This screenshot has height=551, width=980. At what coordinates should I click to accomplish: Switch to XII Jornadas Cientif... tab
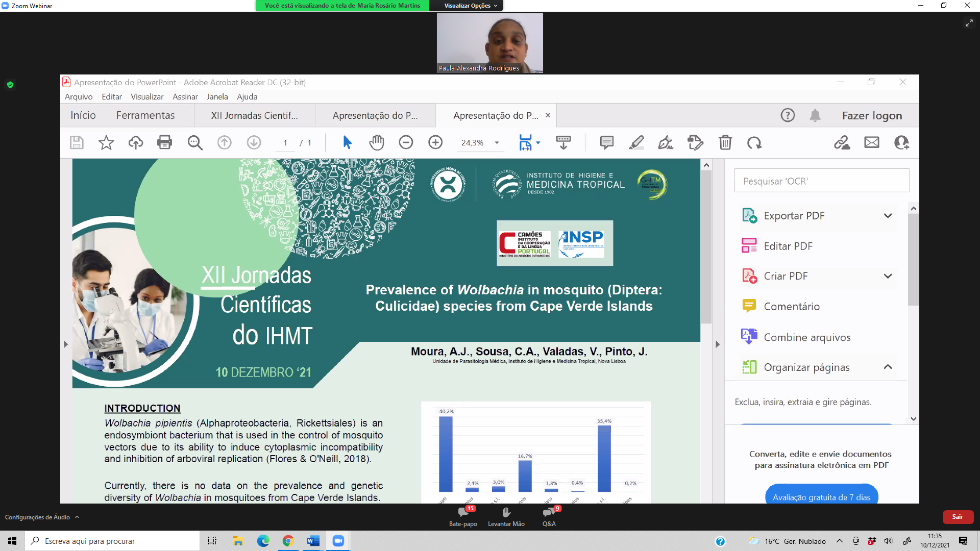coord(254,115)
